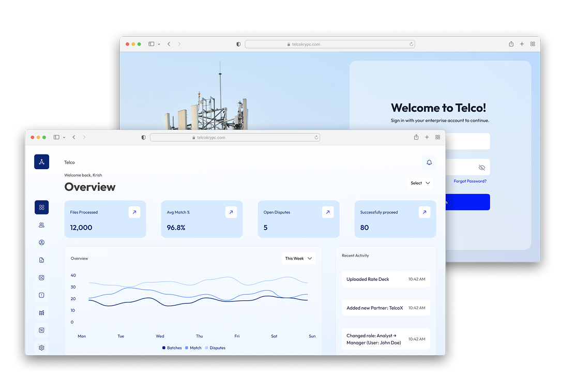
Task: Click the Successfully proceed card arrow
Action: pos(425,212)
